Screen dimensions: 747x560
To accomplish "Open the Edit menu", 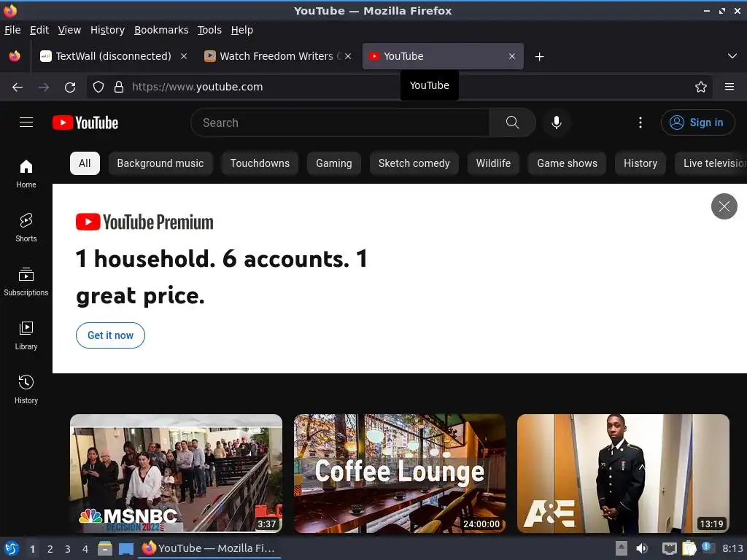I will click(39, 30).
